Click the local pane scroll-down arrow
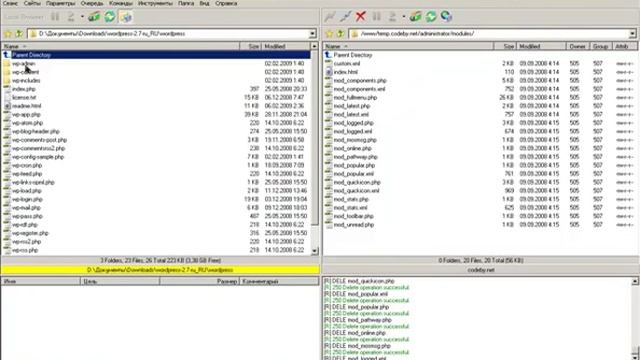Viewport: 640px width, 360px height. pyautogui.click(x=314, y=251)
